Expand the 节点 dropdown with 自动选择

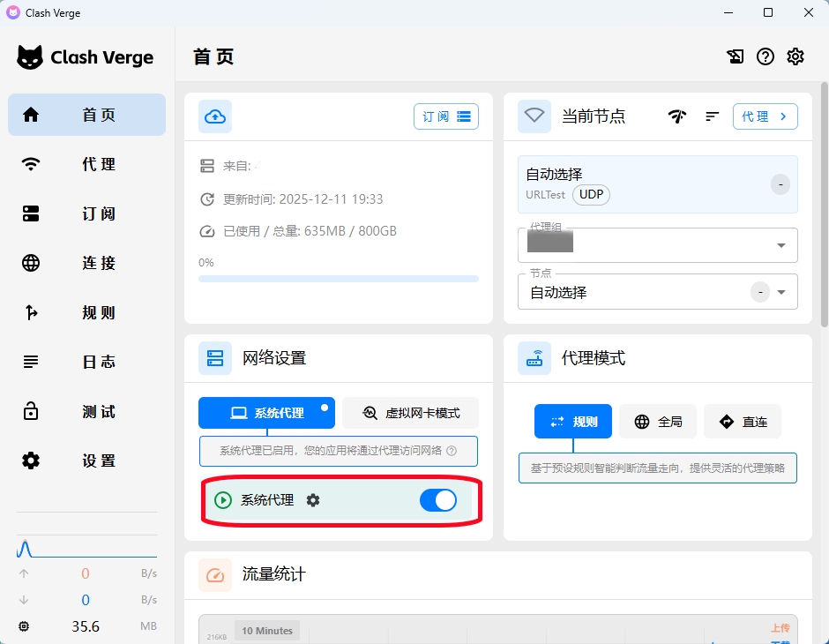[x=780, y=292]
